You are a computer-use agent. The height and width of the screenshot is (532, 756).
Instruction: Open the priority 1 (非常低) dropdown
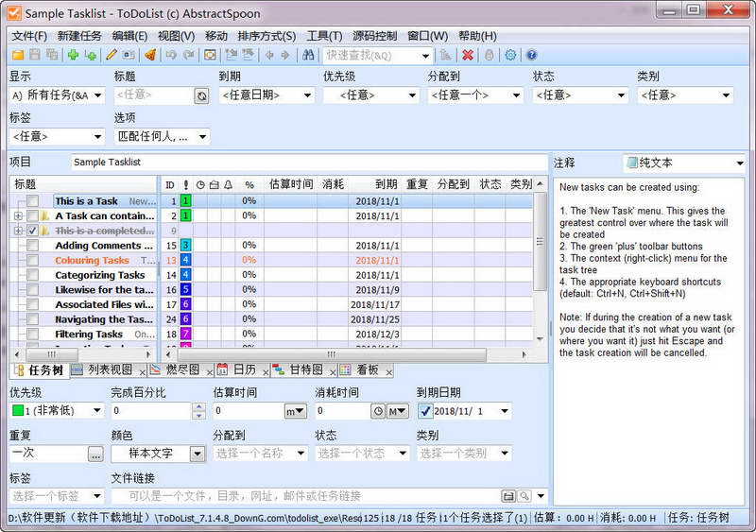click(97, 411)
